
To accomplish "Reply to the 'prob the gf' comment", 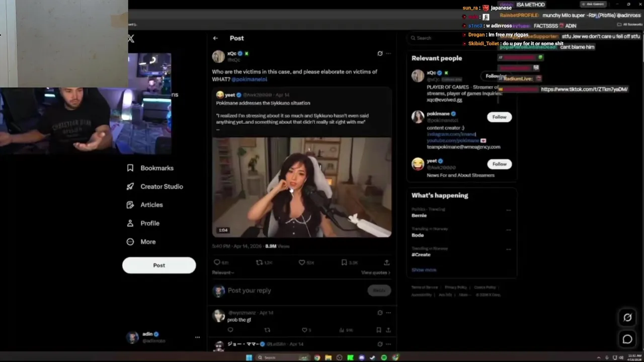I will (x=230, y=330).
